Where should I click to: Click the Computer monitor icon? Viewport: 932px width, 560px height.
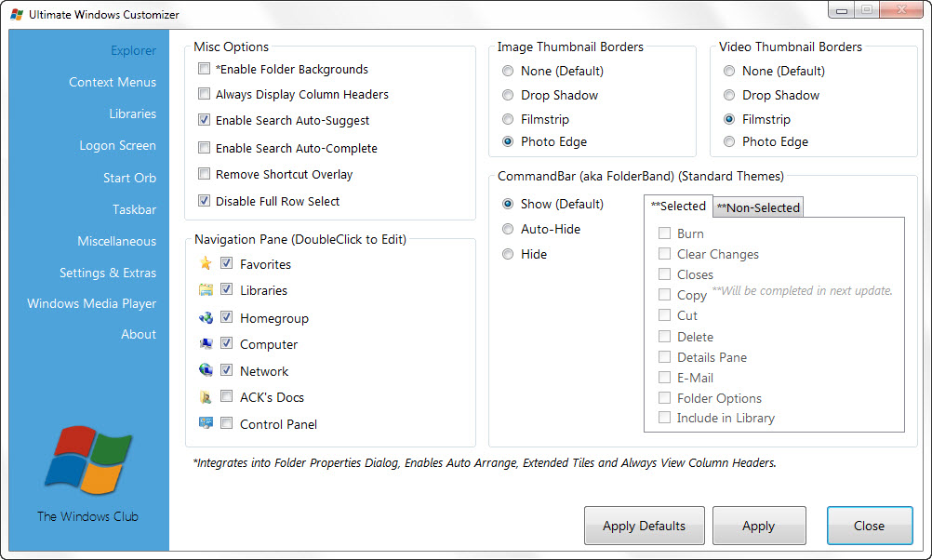pyautogui.click(x=206, y=344)
